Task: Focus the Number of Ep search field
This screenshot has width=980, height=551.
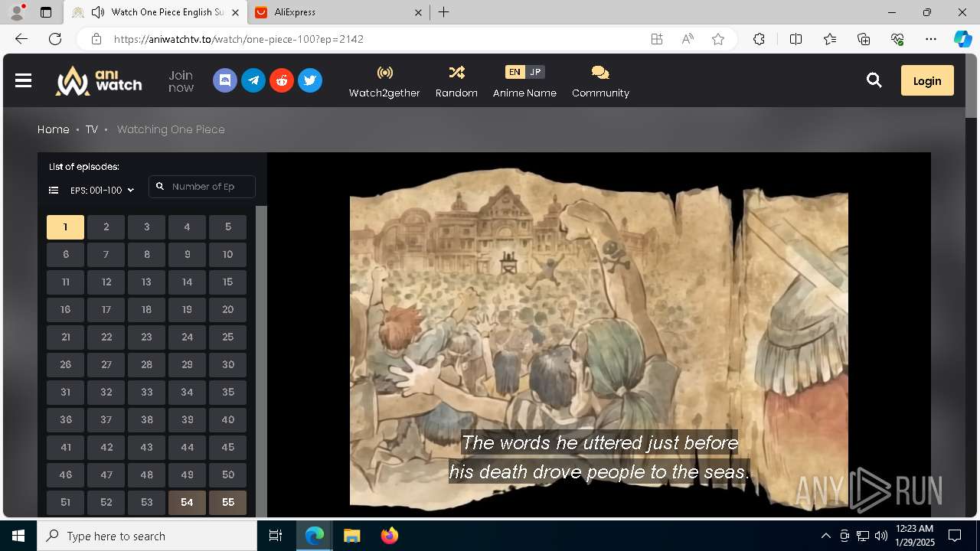Action: (x=202, y=187)
